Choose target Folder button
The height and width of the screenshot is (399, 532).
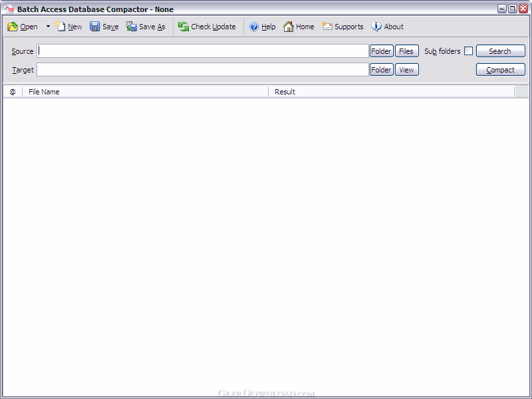[381, 70]
